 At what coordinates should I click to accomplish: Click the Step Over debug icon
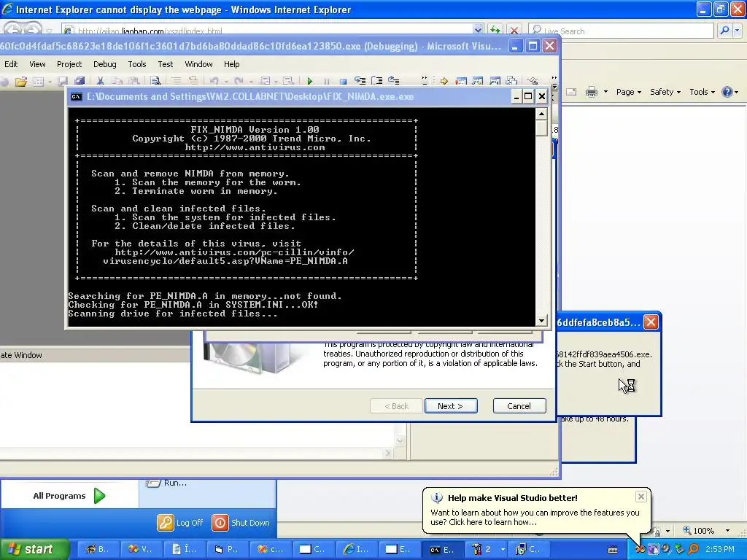coord(377,81)
